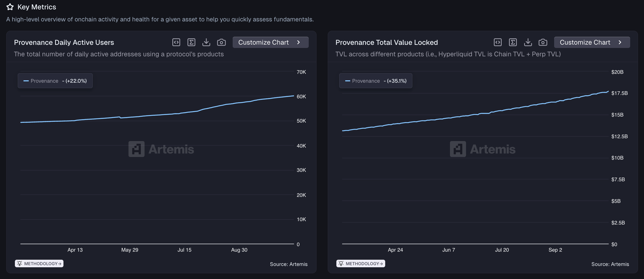644x279 pixels.
Task: Click the 'May 29' x-axis label
Action: coord(130,250)
